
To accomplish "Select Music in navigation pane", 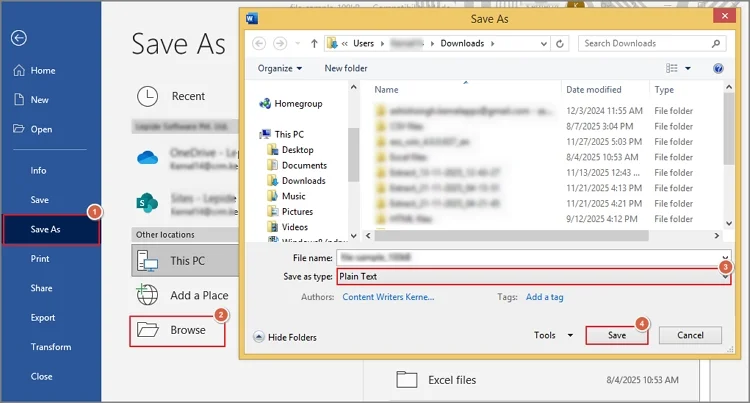I will point(286,196).
